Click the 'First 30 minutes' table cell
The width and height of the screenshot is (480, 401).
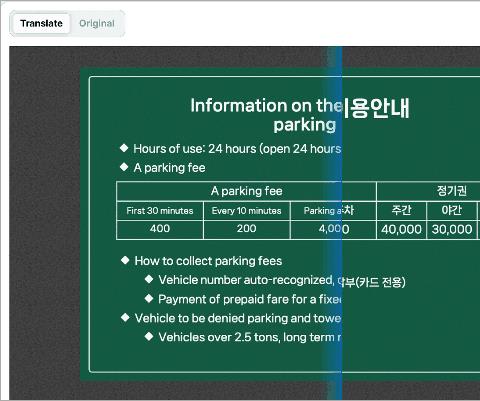click(160, 211)
